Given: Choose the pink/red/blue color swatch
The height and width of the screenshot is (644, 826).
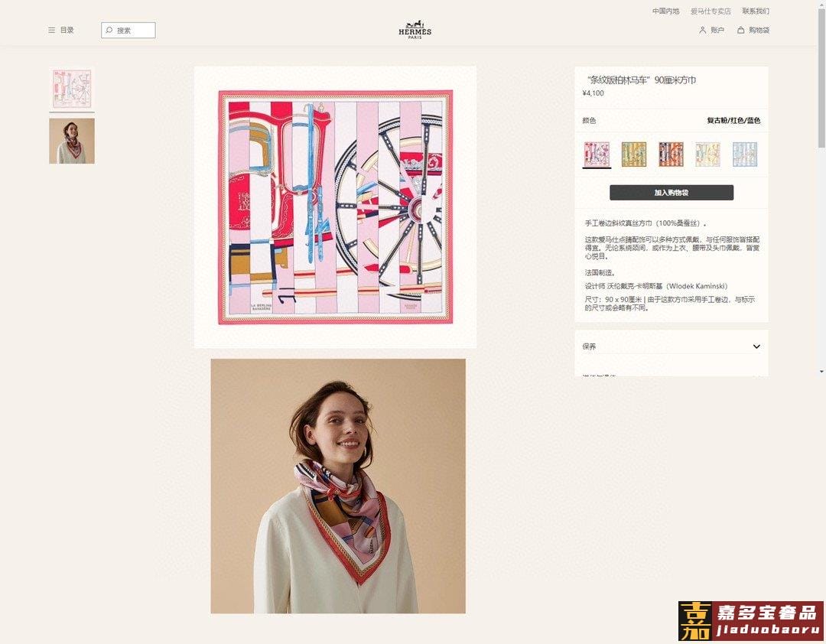Looking at the screenshot, I should 597,154.
